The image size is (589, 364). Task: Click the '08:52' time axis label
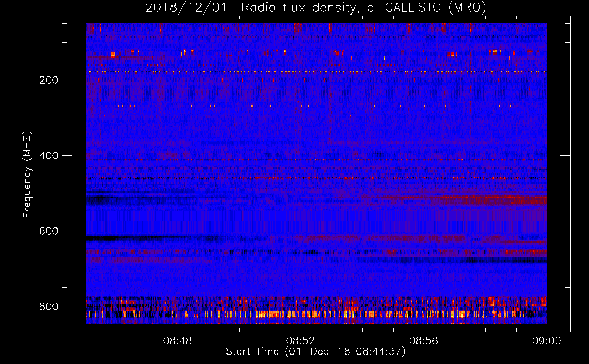pyautogui.click(x=301, y=341)
